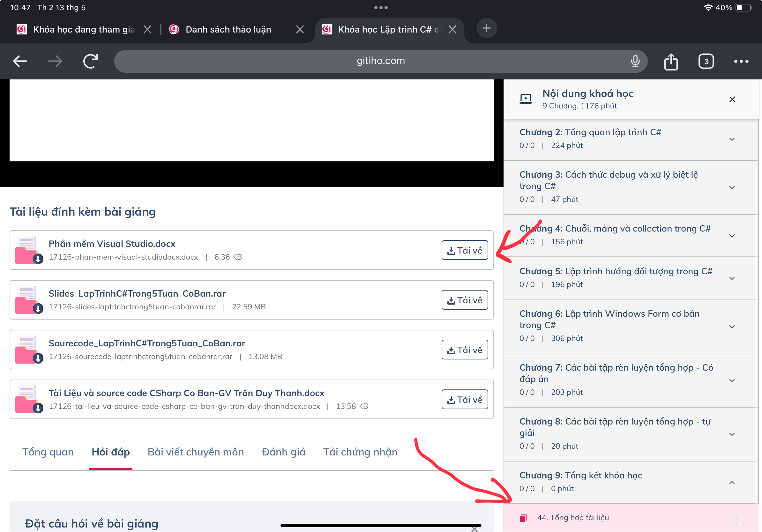Image resolution: width=762 pixels, height=532 pixels.
Task: Tap the browser back arrow
Action: [20, 61]
